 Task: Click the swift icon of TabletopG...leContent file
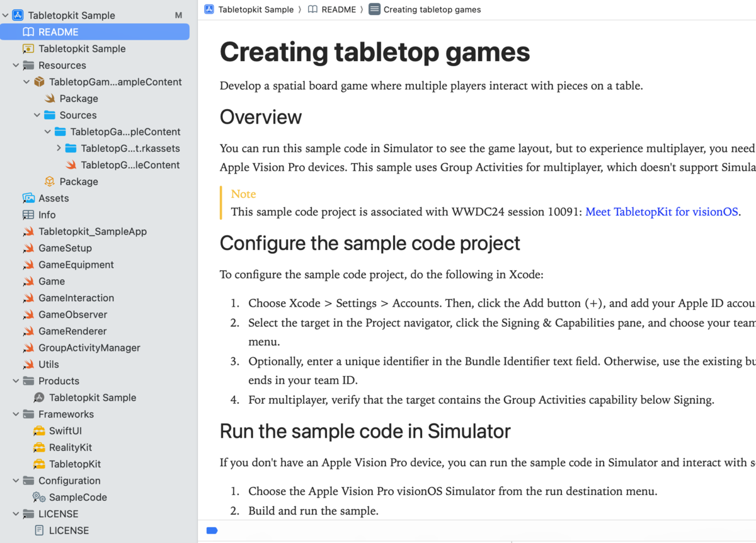[x=71, y=165]
